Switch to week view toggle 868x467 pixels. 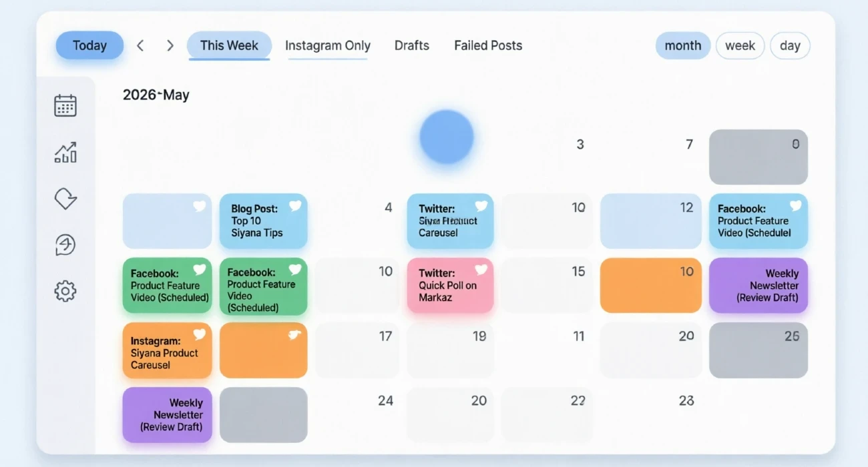click(740, 46)
